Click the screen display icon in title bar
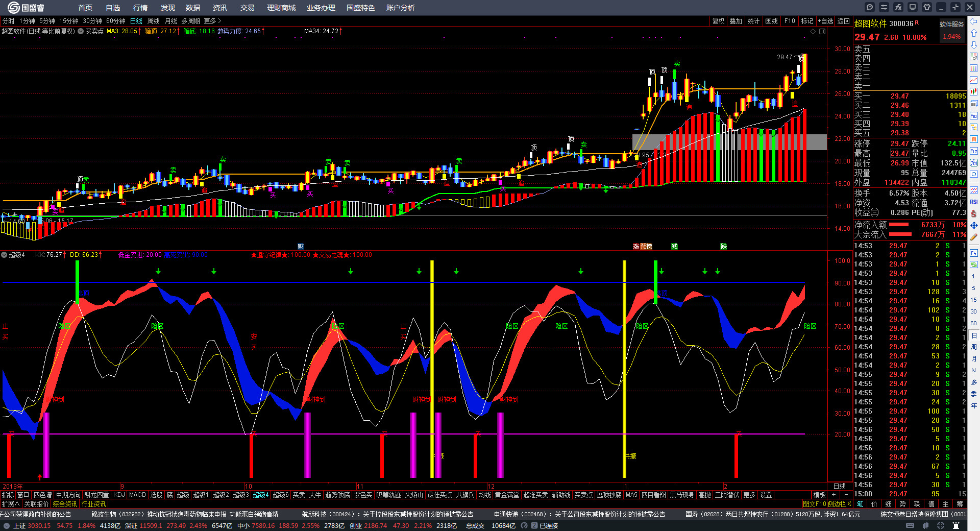 click(913, 7)
